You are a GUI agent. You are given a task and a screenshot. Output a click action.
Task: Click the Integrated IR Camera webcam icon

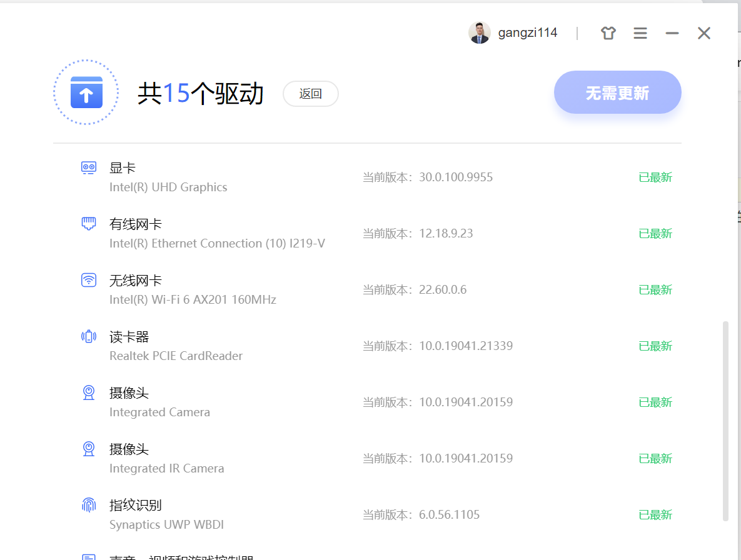point(89,449)
